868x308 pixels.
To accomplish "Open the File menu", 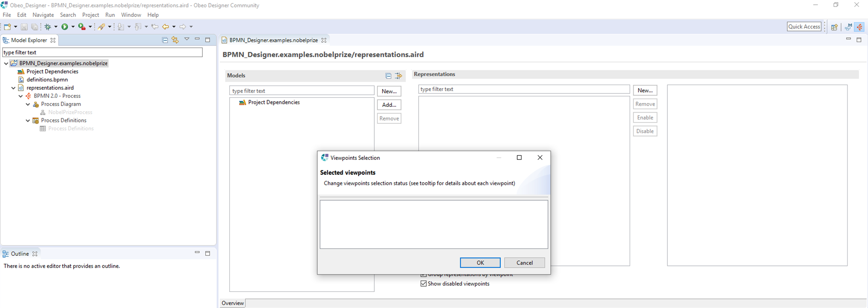I will pos(7,15).
